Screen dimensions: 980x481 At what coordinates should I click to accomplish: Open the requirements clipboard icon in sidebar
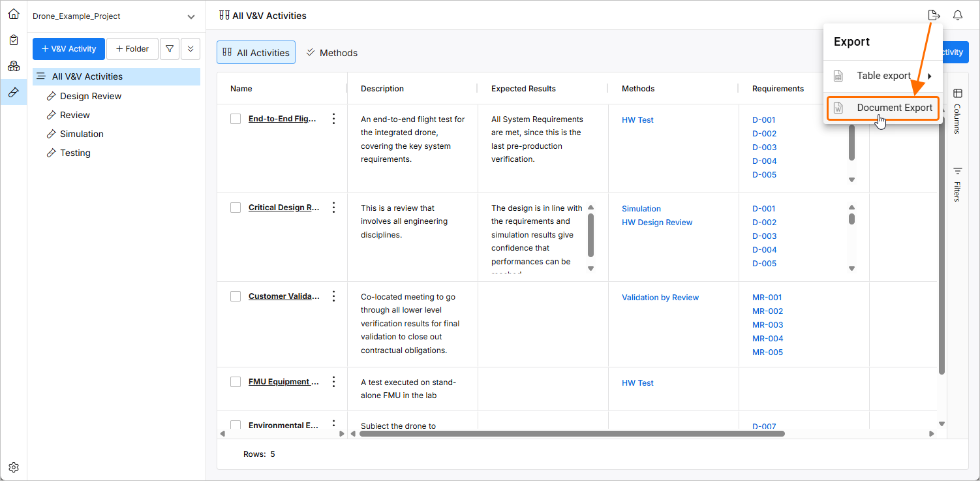click(x=14, y=40)
